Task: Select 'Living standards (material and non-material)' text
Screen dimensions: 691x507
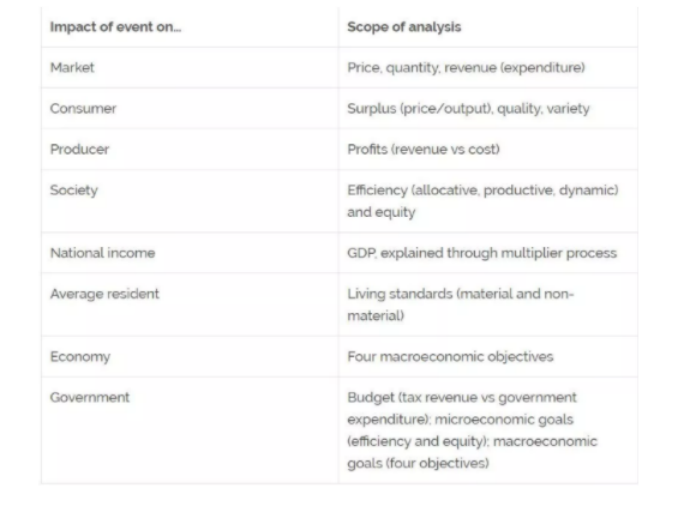Action: 461,305
